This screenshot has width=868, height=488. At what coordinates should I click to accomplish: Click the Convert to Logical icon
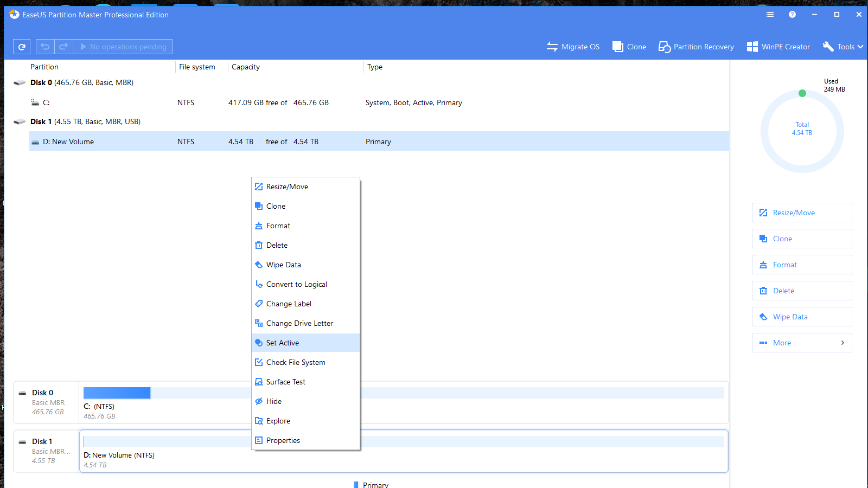click(x=259, y=284)
